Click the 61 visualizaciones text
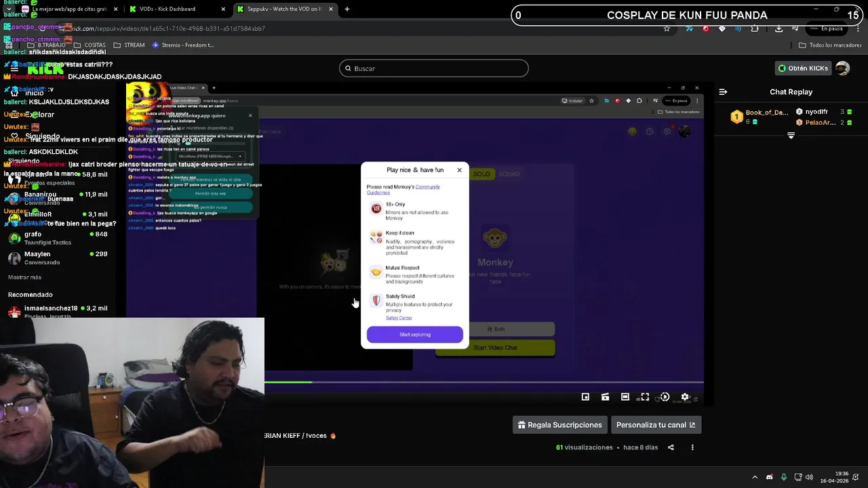This screenshot has width=868, height=488. (585, 447)
